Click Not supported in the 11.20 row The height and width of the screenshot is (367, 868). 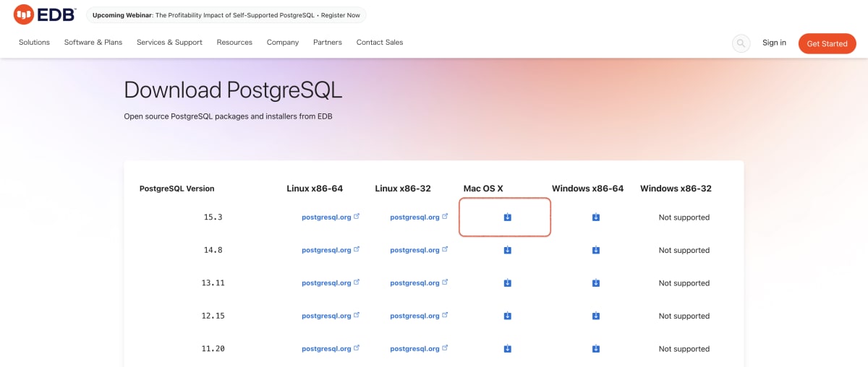tap(684, 349)
